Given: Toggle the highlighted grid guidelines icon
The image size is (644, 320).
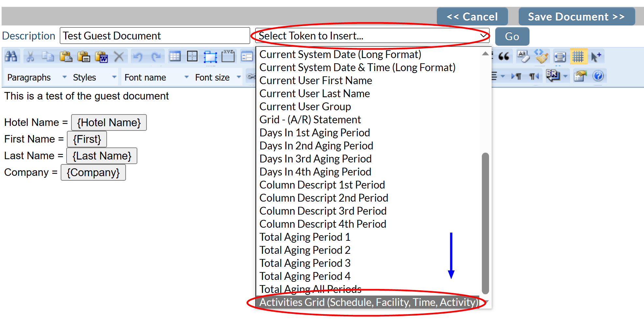Looking at the screenshot, I should point(578,57).
